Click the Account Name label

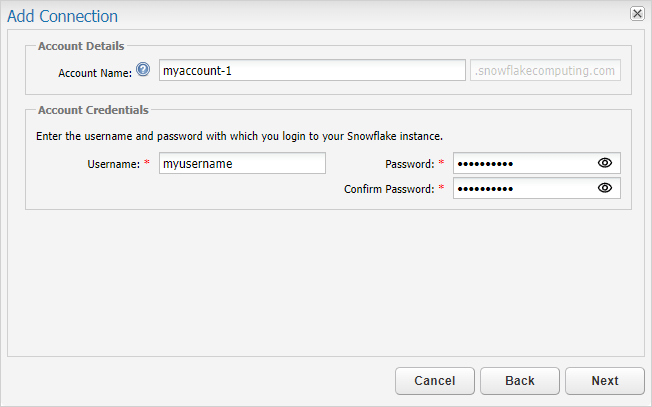click(x=95, y=73)
